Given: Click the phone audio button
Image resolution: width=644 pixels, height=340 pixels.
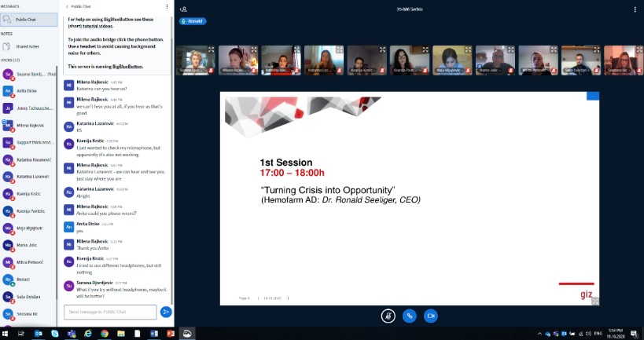Looking at the screenshot, I should tap(410, 316).
